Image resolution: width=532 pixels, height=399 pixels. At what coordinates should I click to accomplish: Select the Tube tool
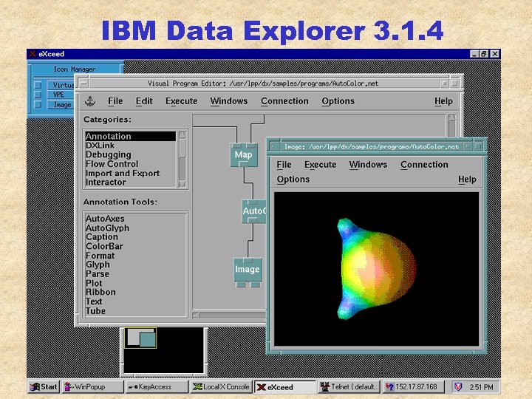pos(95,311)
